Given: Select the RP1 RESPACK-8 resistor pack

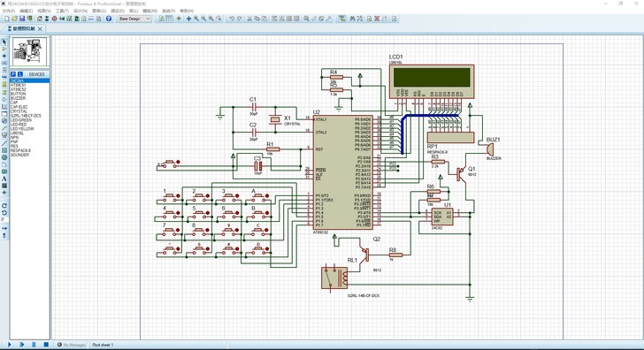Looking at the screenshot, I should pos(450,137).
